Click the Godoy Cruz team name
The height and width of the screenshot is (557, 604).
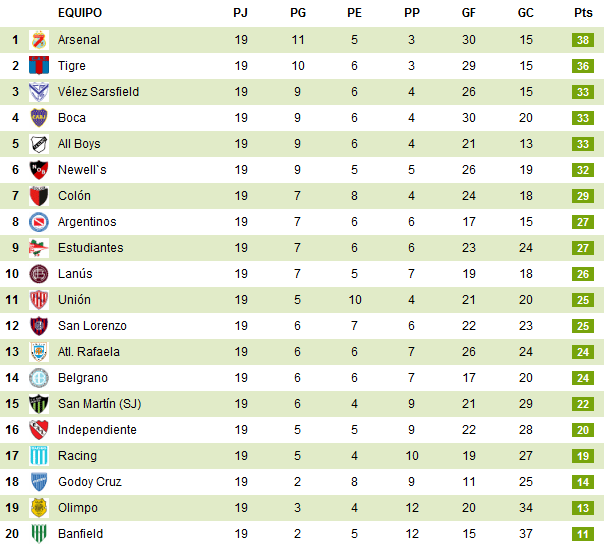tap(89, 482)
